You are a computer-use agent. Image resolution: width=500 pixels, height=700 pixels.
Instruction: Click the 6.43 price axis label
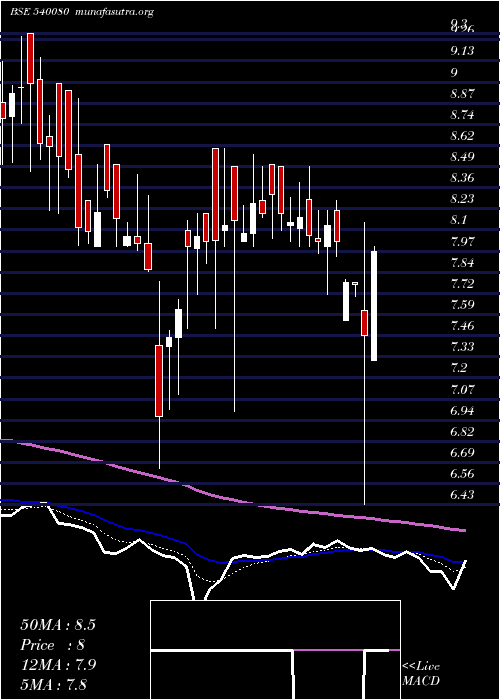click(x=462, y=495)
